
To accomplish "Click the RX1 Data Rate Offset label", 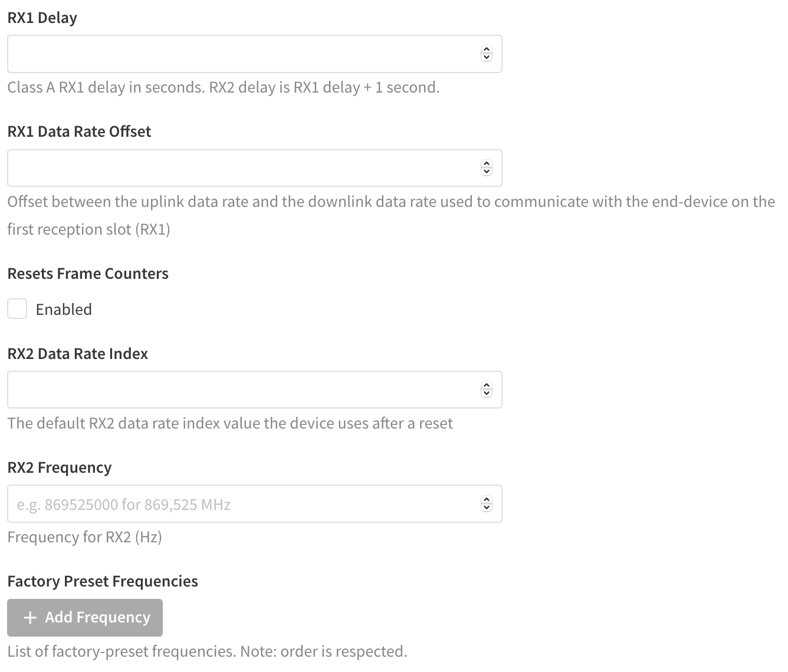I will 79,131.
